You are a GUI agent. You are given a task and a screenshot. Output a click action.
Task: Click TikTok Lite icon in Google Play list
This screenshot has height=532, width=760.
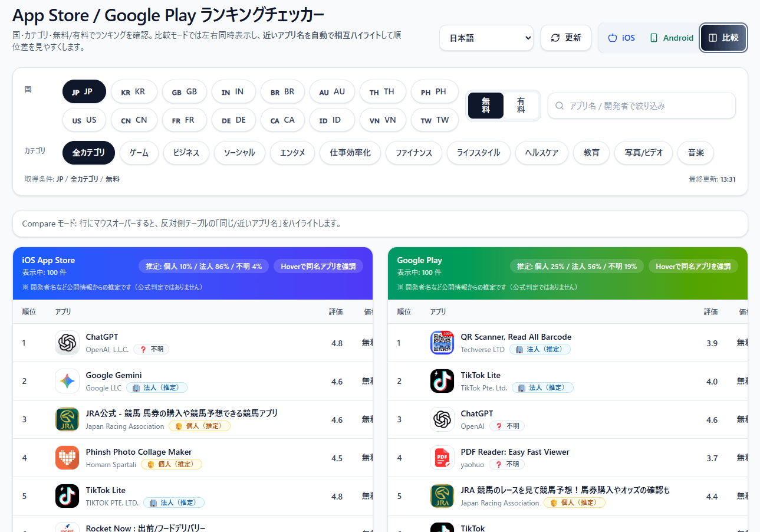[x=442, y=381]
